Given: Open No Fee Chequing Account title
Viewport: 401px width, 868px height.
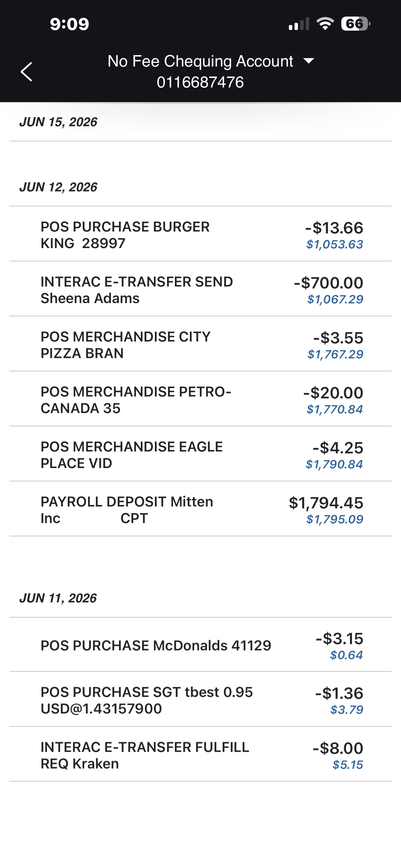Looking at the screenshot, I should coord(200,61).
